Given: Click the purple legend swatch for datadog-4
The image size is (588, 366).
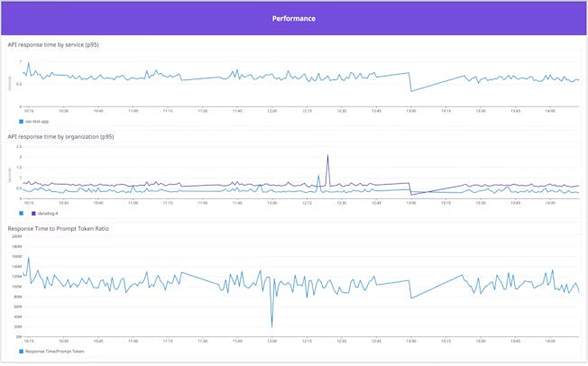Looking at the screenshot, I should tap(33, 214).
